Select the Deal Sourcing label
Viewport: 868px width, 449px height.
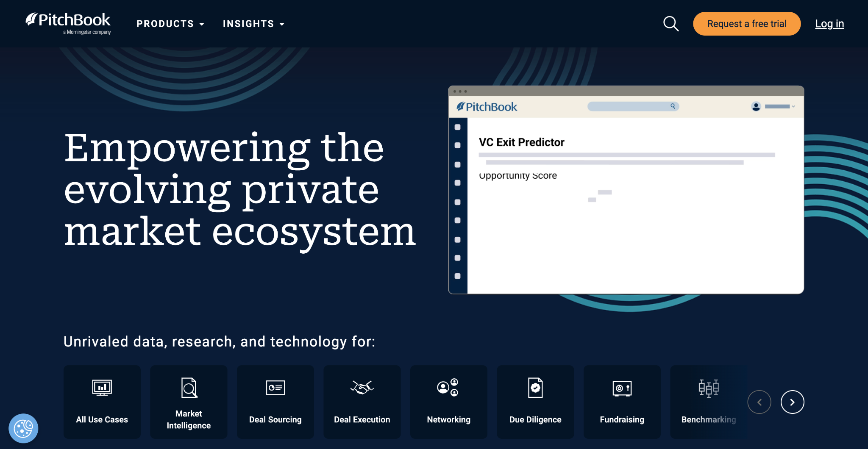pyautogui.click(x=275, y=419)
